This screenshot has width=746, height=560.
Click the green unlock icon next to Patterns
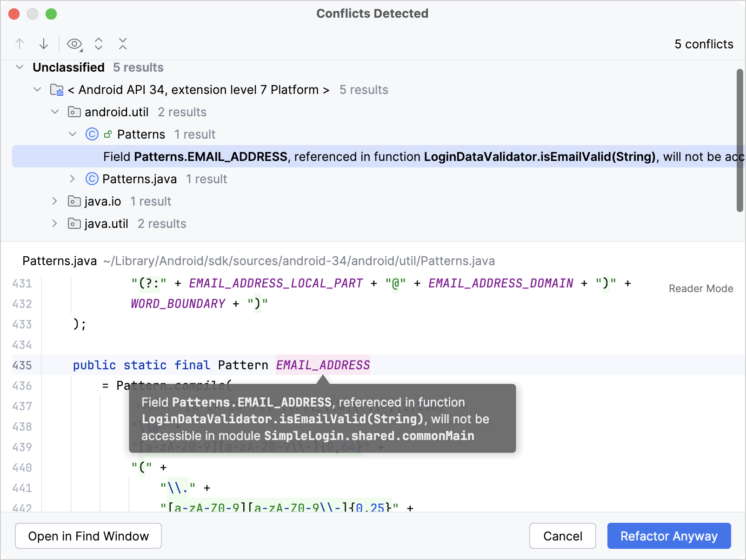(107, 134)
